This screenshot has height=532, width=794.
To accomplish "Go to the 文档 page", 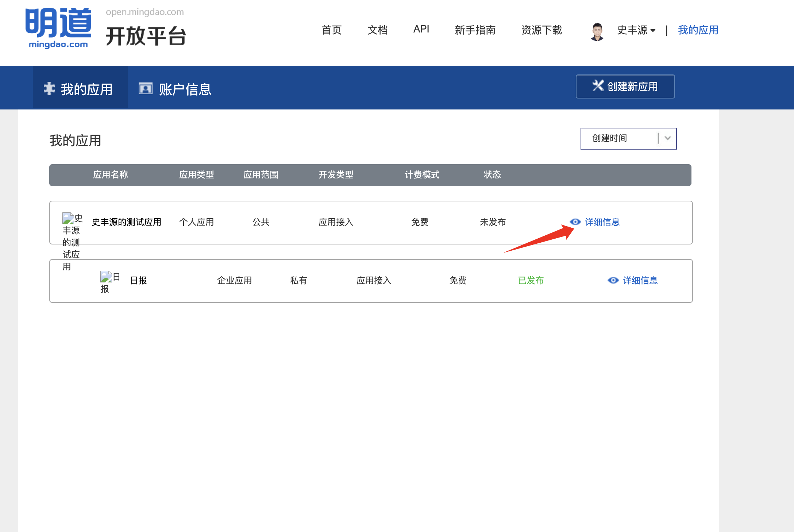I will (377, 30).
